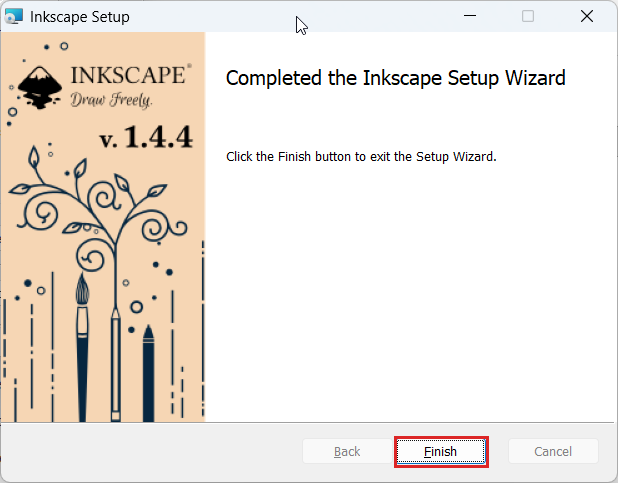Click the 'Click the Finish button to exit' text
Image resolution: width=618 pixels, height=483 pixels.
[x=361, y=157]
